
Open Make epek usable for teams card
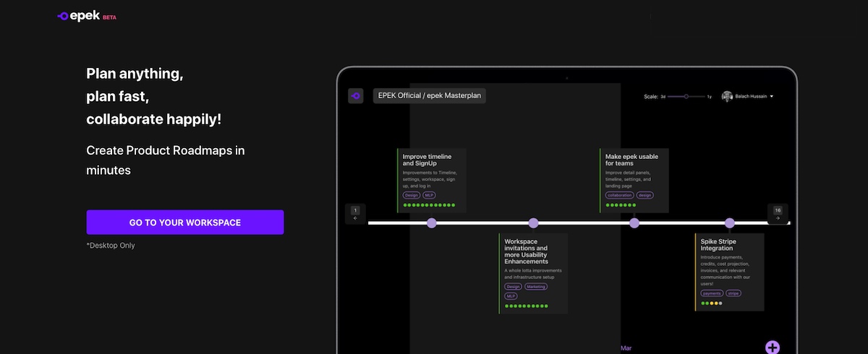(x=631, y=159)
